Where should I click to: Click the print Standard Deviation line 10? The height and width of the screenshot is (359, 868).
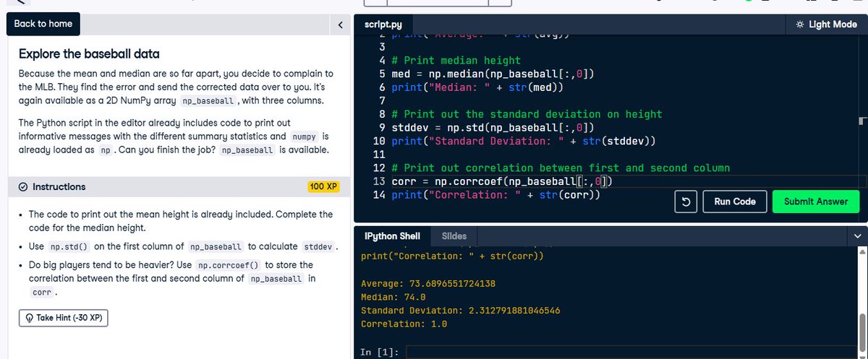pos(523,141)
